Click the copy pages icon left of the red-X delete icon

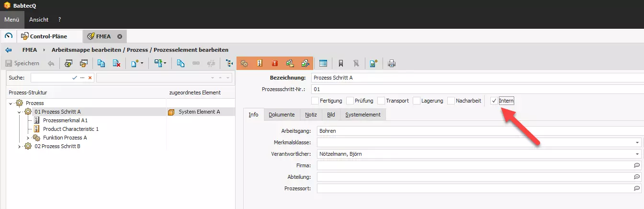tap(101, 63)
